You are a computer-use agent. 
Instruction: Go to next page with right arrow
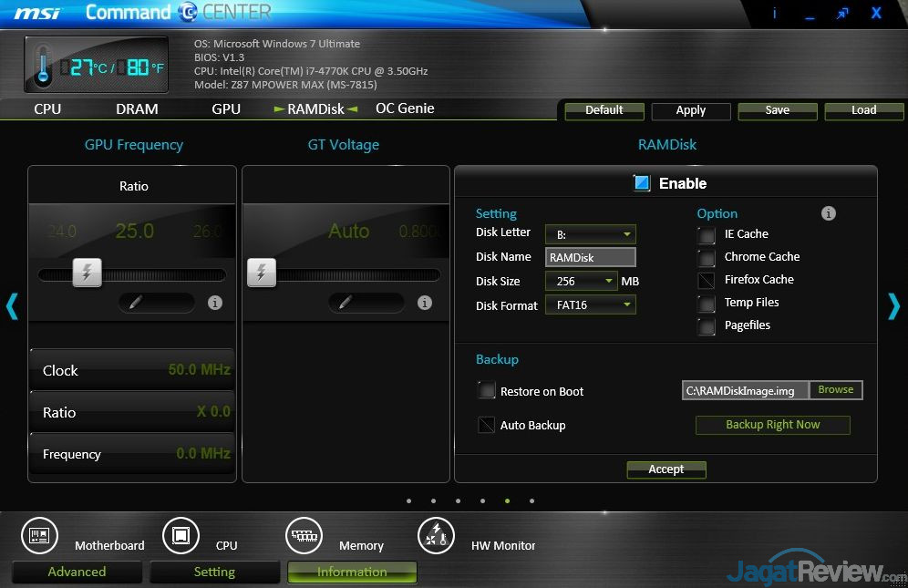coord(893,306)
